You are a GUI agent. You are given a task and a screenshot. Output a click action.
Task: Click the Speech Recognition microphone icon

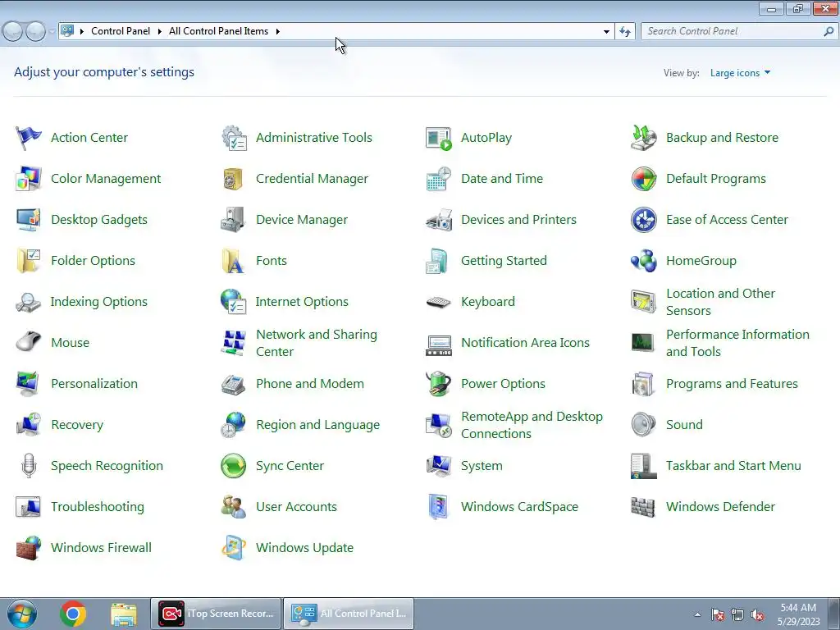(29, 466)
